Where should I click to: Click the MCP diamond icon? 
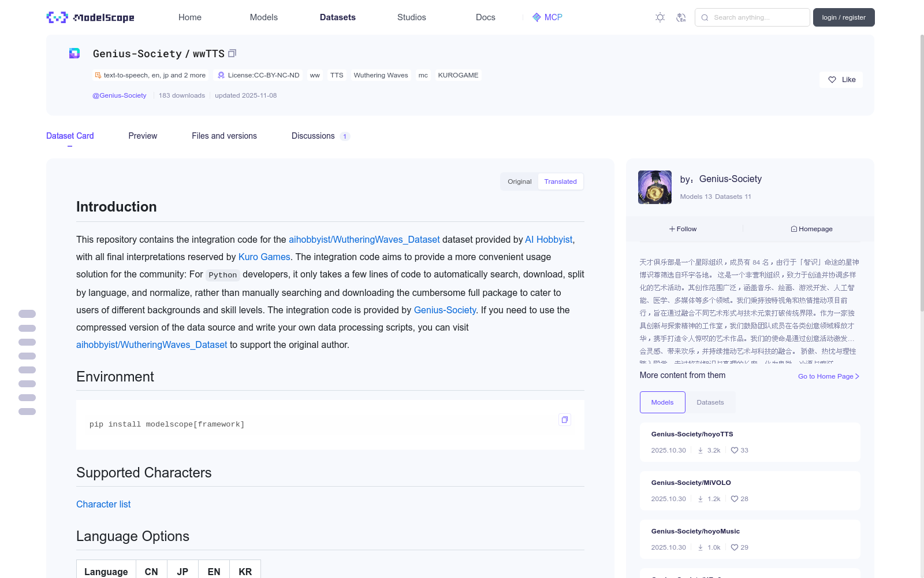[536, 17]
